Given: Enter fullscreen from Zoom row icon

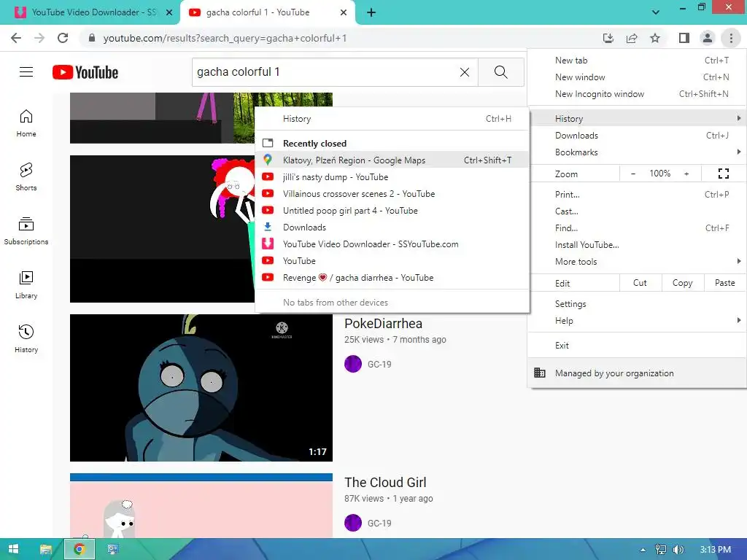Looking at the screenshot, I should click(723, 174).
